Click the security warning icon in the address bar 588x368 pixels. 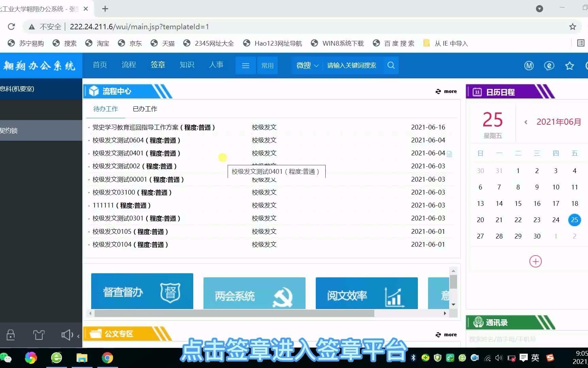(32, 27)
